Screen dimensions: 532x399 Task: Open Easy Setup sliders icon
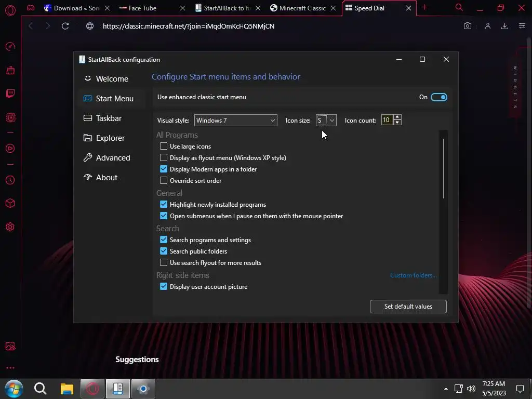(x=522, y=26)
